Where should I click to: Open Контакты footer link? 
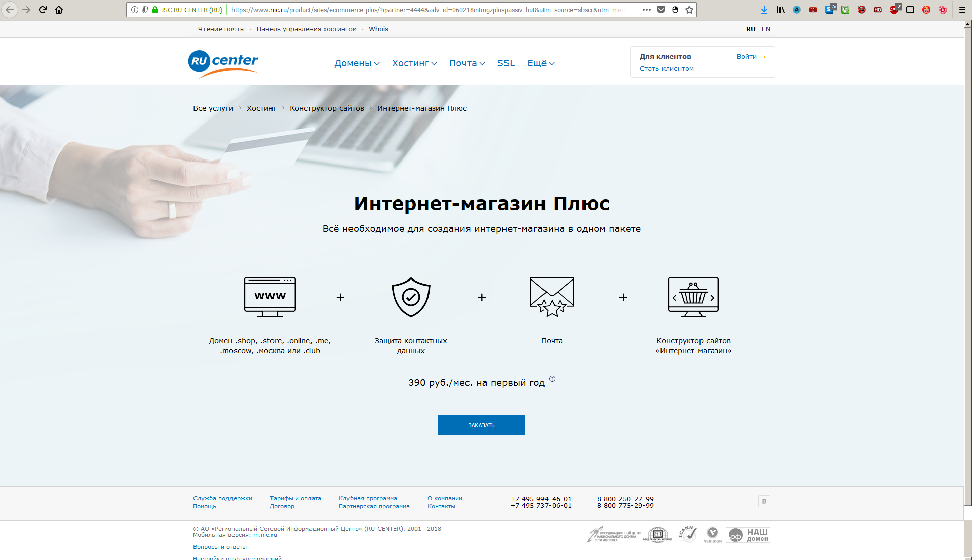[441, 506]
